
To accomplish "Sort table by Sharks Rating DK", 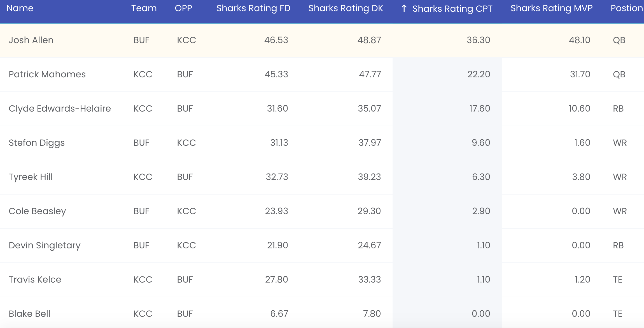I will coord(346,8).
